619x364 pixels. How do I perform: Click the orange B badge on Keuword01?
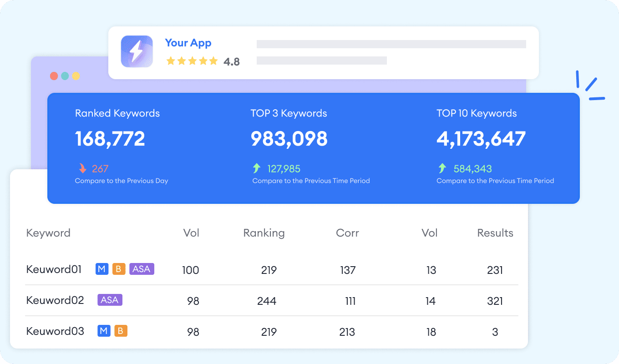point(118,269)
